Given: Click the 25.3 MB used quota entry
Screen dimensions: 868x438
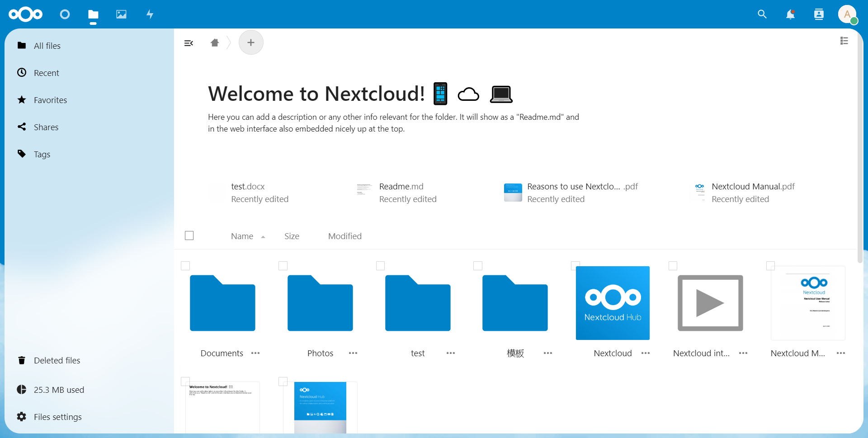Looking at the screenshot, I should pyautogui.click(x=89, y=390).
